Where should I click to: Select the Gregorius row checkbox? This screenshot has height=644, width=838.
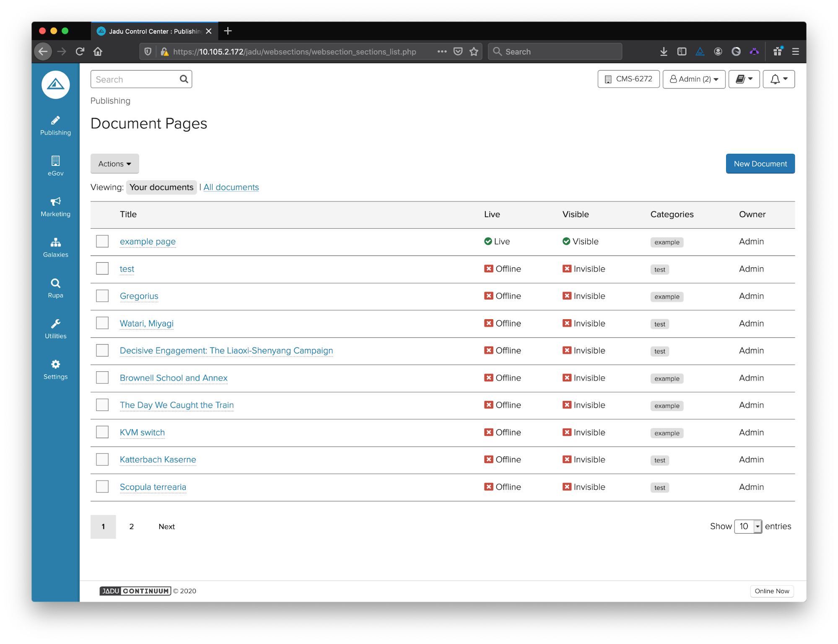102,296
